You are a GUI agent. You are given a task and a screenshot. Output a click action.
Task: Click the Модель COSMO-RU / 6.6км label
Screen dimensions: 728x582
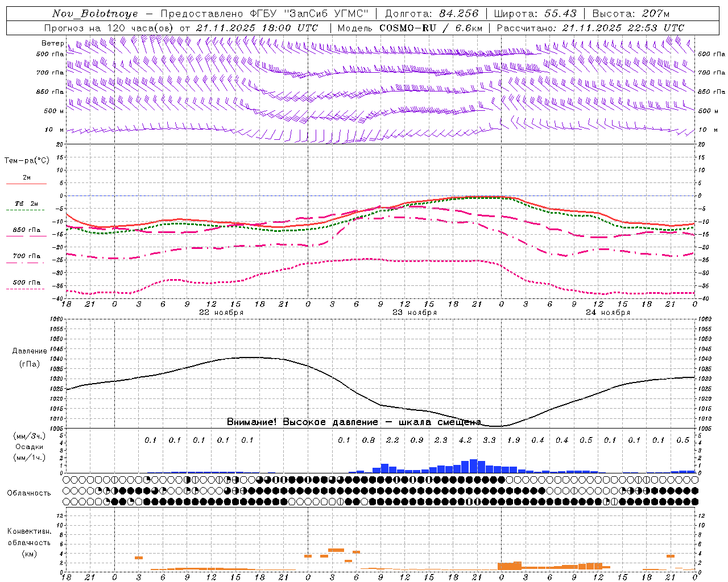click(x=410, y=28)
